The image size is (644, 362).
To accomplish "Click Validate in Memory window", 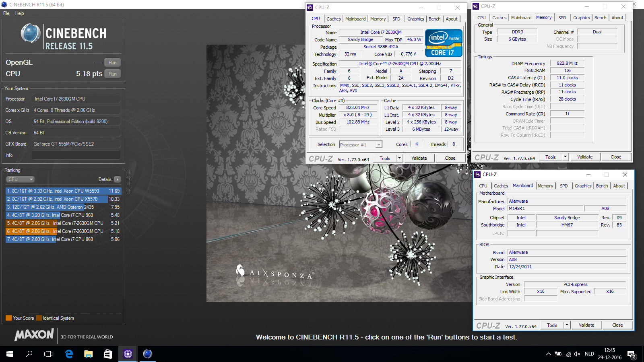I will pos(585,157).
